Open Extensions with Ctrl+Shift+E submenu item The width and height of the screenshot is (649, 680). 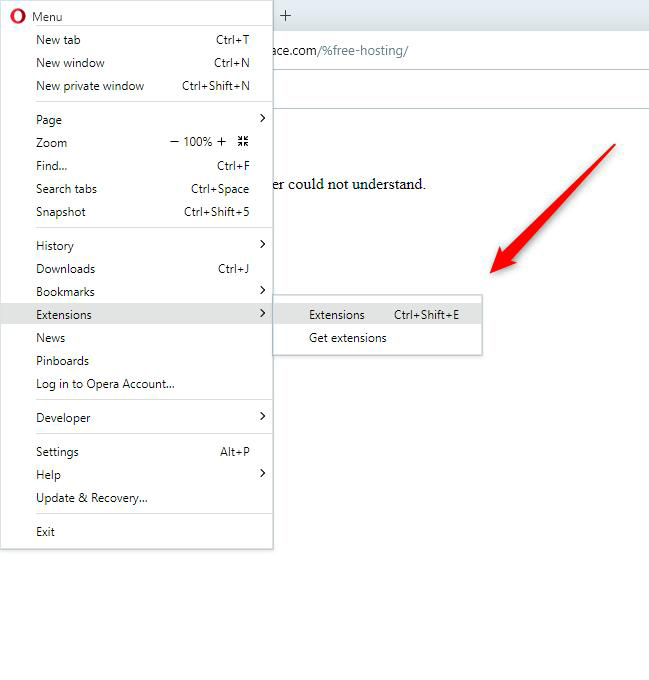point(377,314)
